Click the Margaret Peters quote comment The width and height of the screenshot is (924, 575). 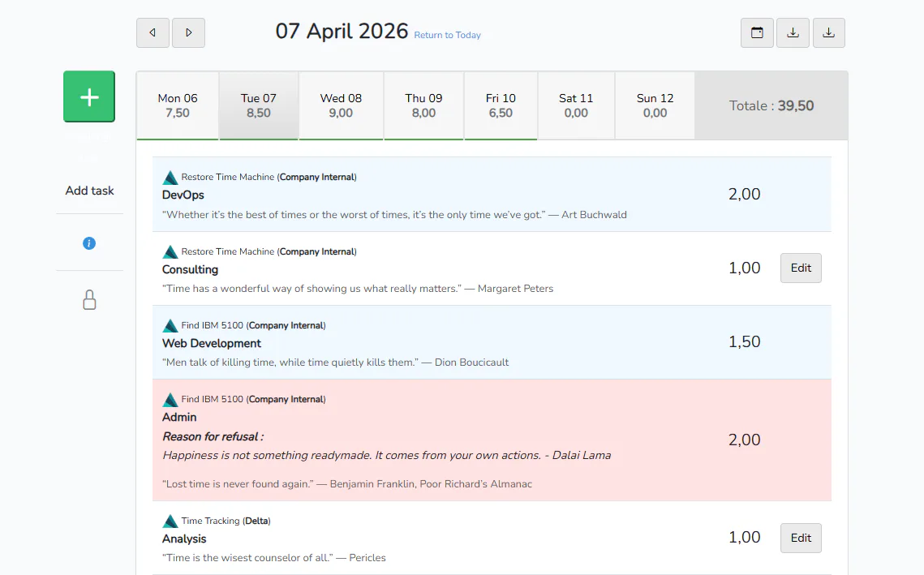point(358,289)
